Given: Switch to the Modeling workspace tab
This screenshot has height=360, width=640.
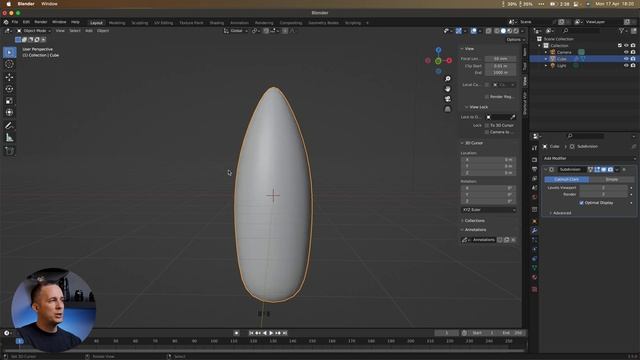Looking at the screenshot, I should [117, 23].
